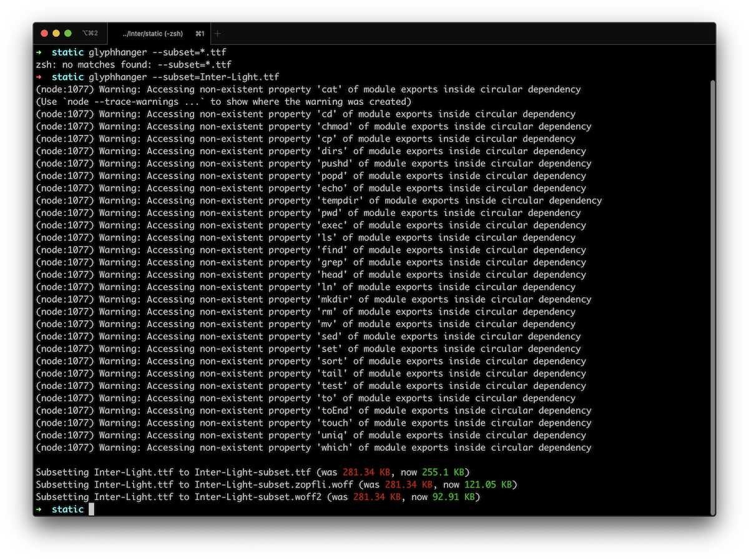Screen dimensions: 749x560
Task: Click the 'Inter-Light-subset.ttf' output filename
Action: 253,473
